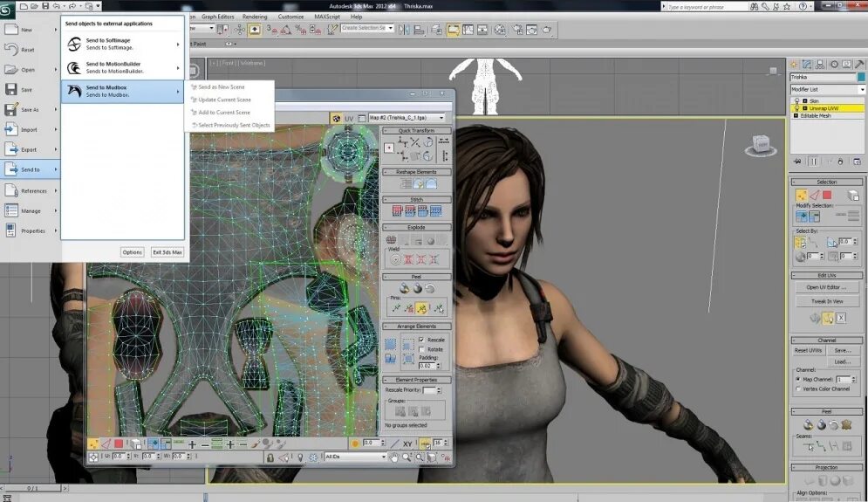Image resolution: width=868 pixels, height=502 pixels.
Task: Select Polygon sub-object mode in Selection rollout
Action: click(x=827, y=195)
